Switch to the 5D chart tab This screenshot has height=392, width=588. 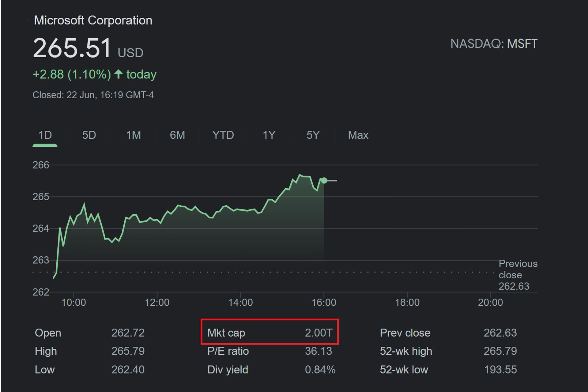(x=89, y=135)
